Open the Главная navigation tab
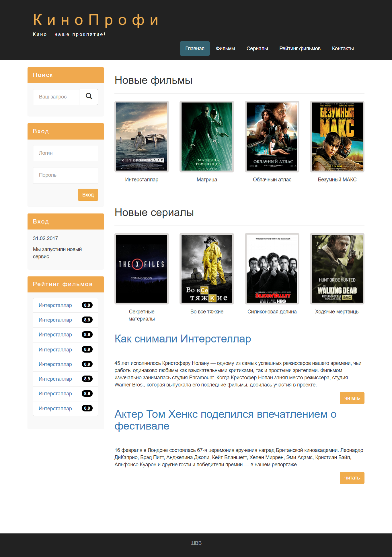This screenshot has height=557, width=392. [x=195, y=49]
